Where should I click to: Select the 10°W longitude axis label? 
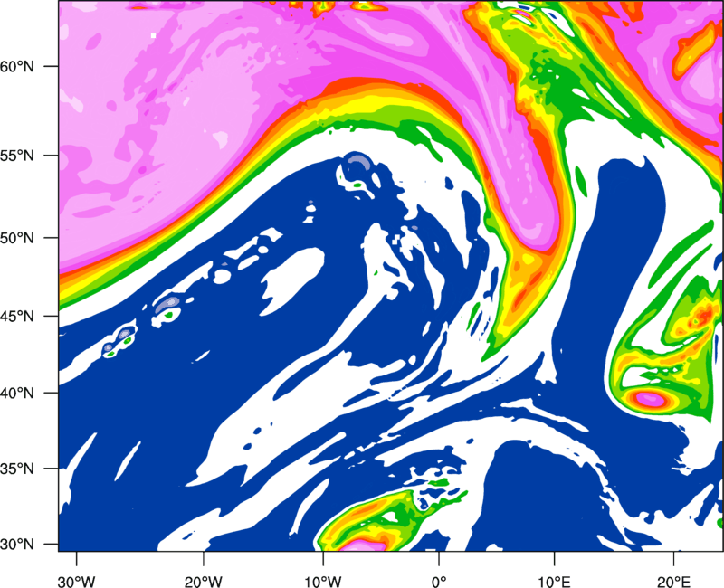[x=323, y=582]
